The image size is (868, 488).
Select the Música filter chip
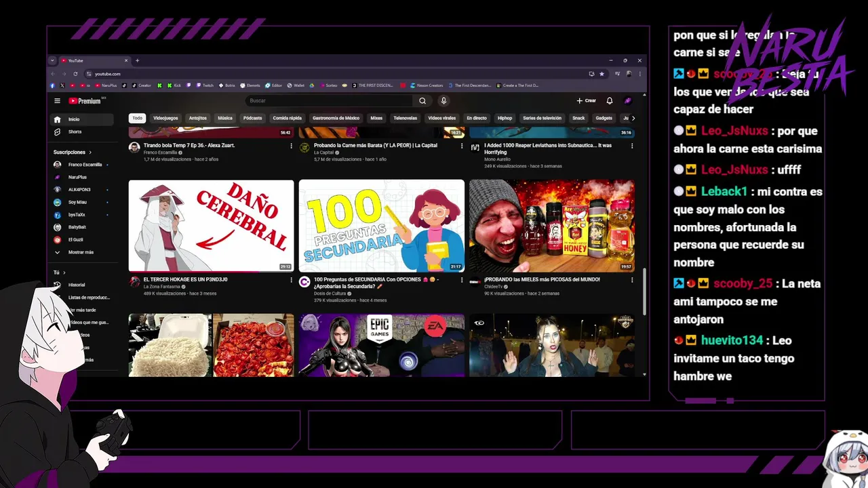[x=225, y=118]
